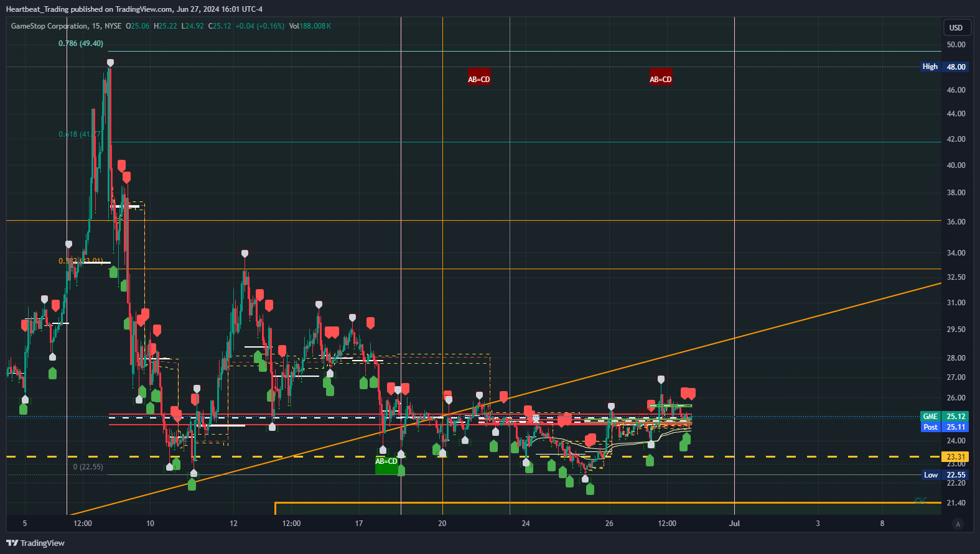Click the +0.04 (+0.16%) change value
This screenshot has width=980, height=554.
260,26
